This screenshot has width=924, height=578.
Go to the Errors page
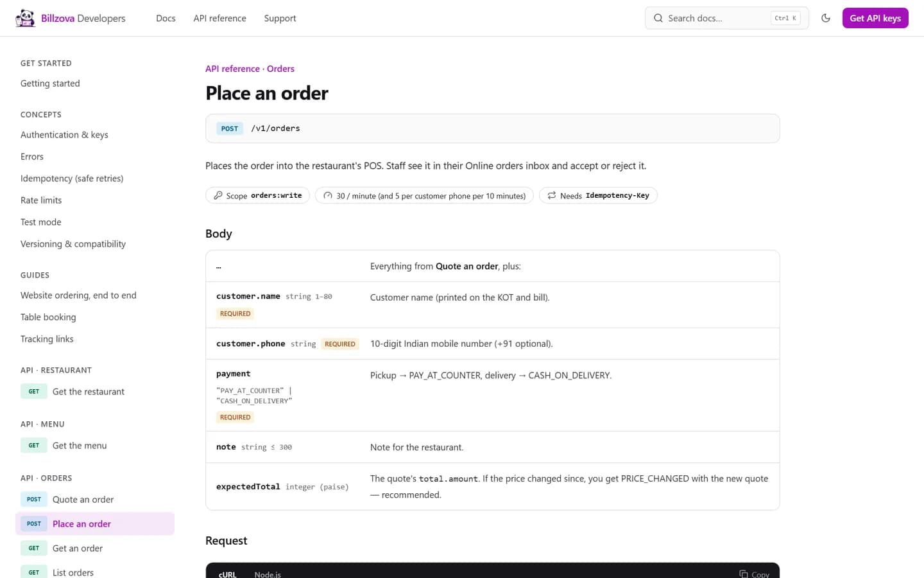32,157
